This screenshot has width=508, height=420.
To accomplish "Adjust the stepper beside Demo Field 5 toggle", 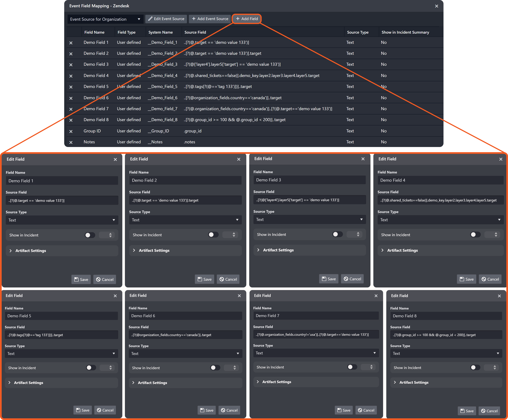I will click(110, 368).
